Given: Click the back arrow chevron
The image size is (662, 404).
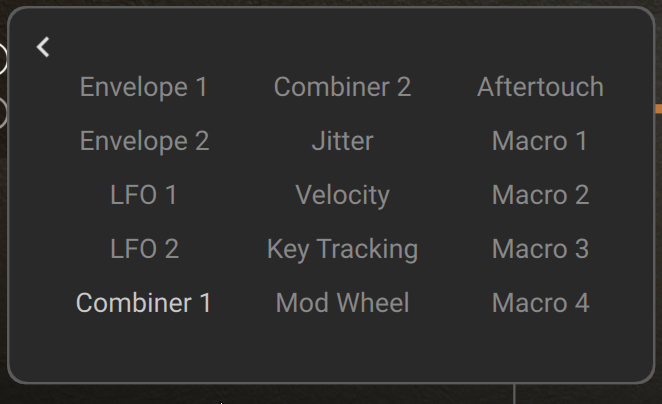Looking at the screenshot, I should pos(43,47).
